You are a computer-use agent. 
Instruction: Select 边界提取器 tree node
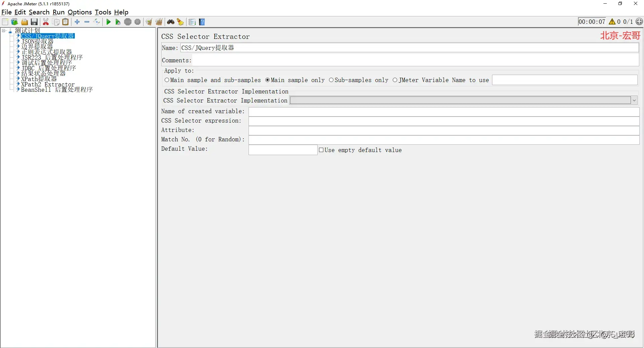(x=37, y=47)
